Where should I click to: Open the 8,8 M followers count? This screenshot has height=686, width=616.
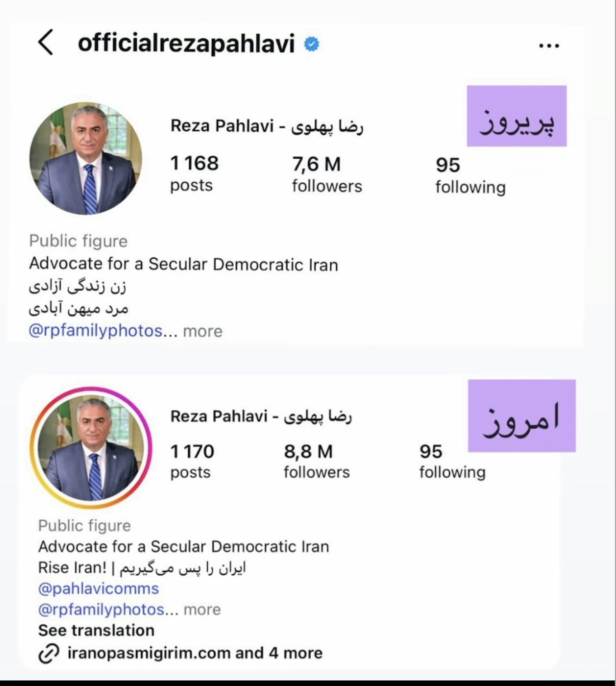[316, 461]
